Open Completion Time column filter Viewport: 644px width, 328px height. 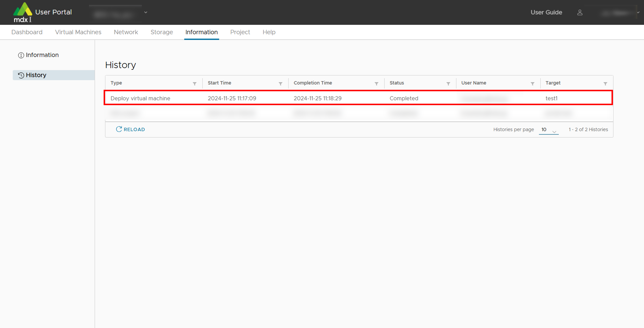[x=376, y=84]
